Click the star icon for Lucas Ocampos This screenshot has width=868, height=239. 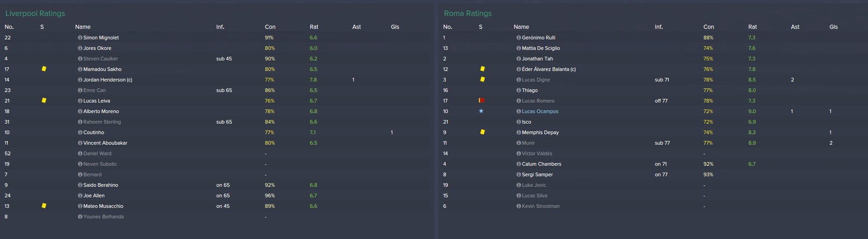(481, 111)
